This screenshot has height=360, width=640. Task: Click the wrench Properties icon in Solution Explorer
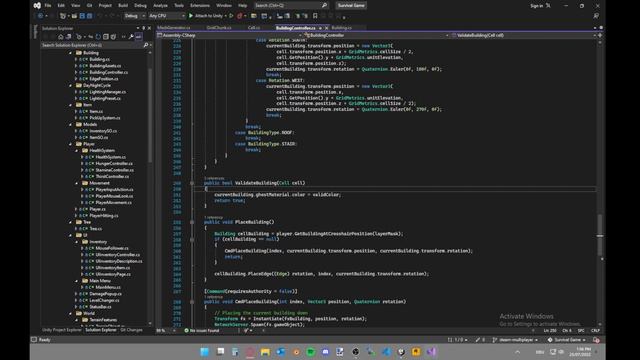[x=131, y=37]
